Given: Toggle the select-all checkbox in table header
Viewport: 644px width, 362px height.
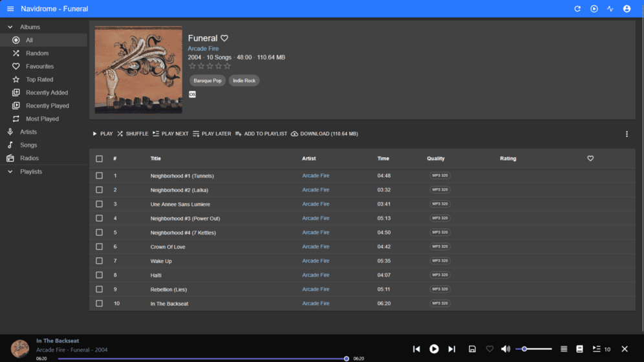Looking at the screenshot, I should pyautogui.click(x=99, y=158).
